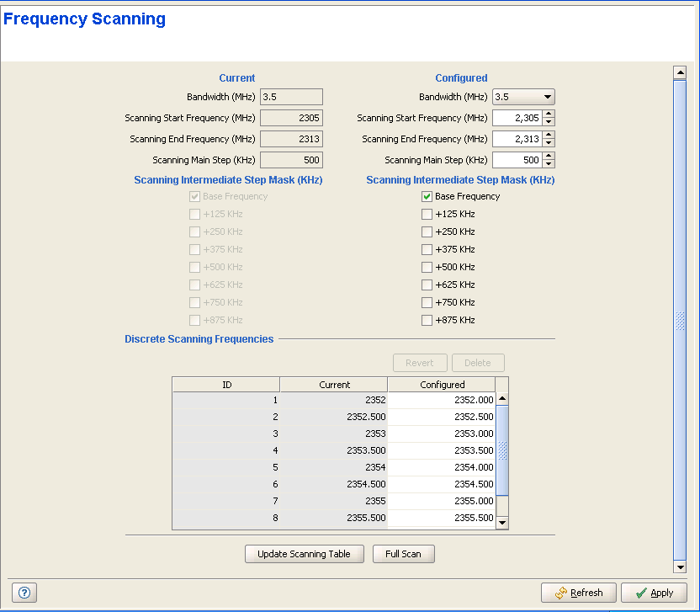Increase Scanning Main Step with up arrow
700x612 pixels.
(549, 157)
